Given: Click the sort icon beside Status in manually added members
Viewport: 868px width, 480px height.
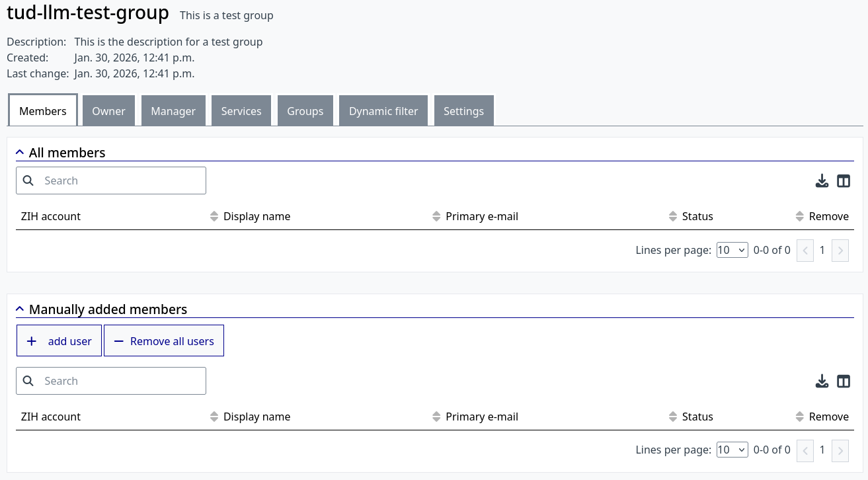Looking at the screenshot, I should (672, 417).
